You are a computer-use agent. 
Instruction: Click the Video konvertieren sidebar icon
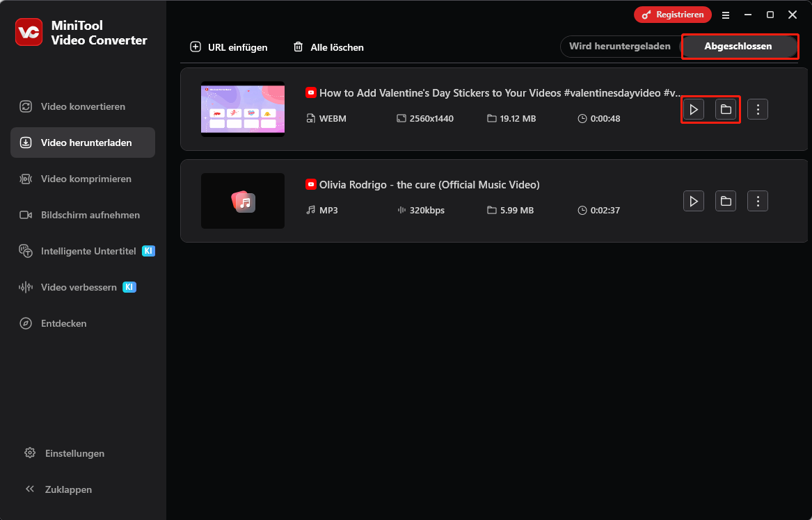coord(26,106)
